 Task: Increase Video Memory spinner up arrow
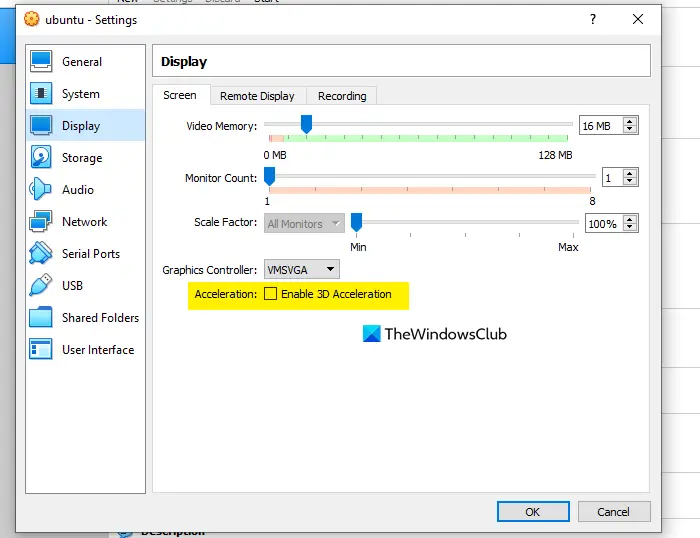(629, 121)
